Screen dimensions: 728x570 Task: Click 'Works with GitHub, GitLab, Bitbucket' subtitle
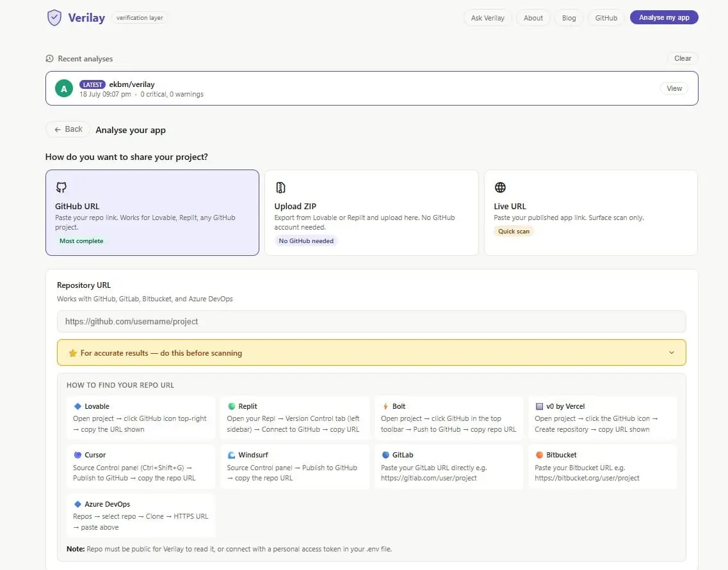coord(145,299)
